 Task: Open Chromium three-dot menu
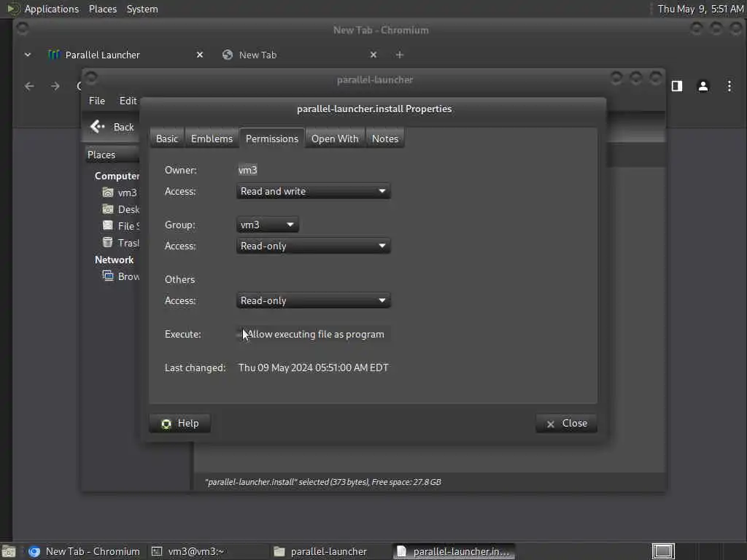pyautogui.click(x=729, y=86)
